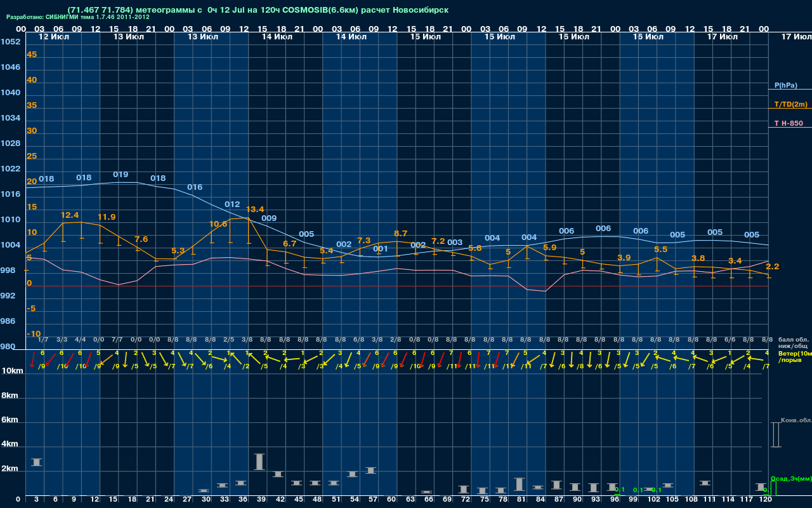
Task: Click the 5.9 temperature value
Action: coord(550,248)
